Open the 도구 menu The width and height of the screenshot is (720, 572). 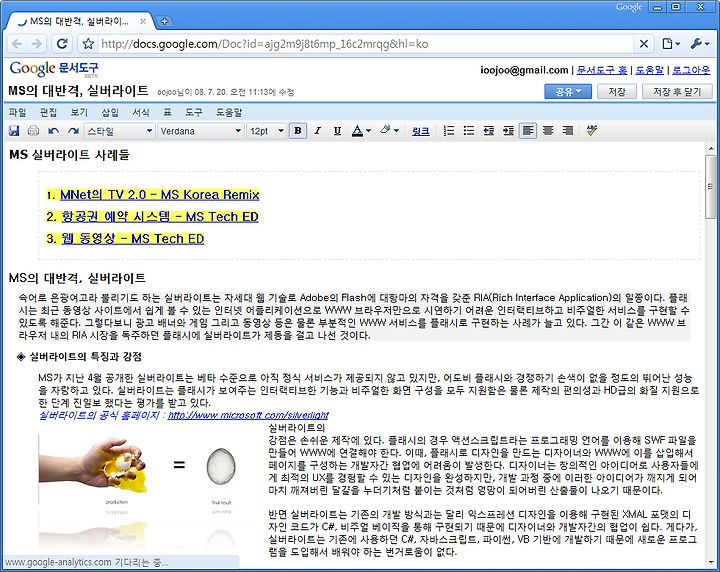194,112
